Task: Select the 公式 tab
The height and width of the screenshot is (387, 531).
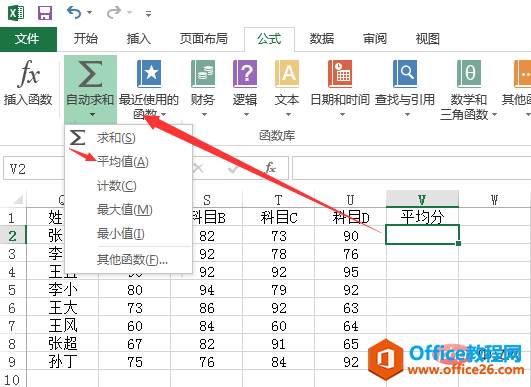Action: coord(269,39)
